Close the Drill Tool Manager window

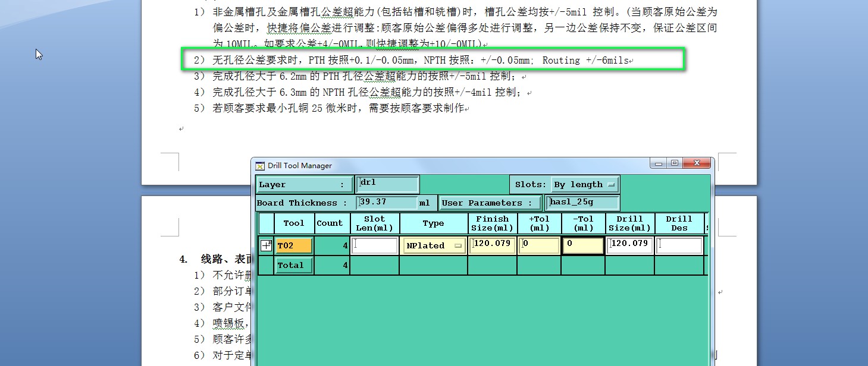[697, 163]
